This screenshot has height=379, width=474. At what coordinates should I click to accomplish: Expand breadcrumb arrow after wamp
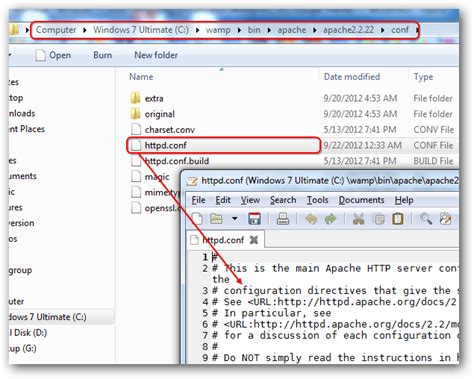[x=239, y=30]
